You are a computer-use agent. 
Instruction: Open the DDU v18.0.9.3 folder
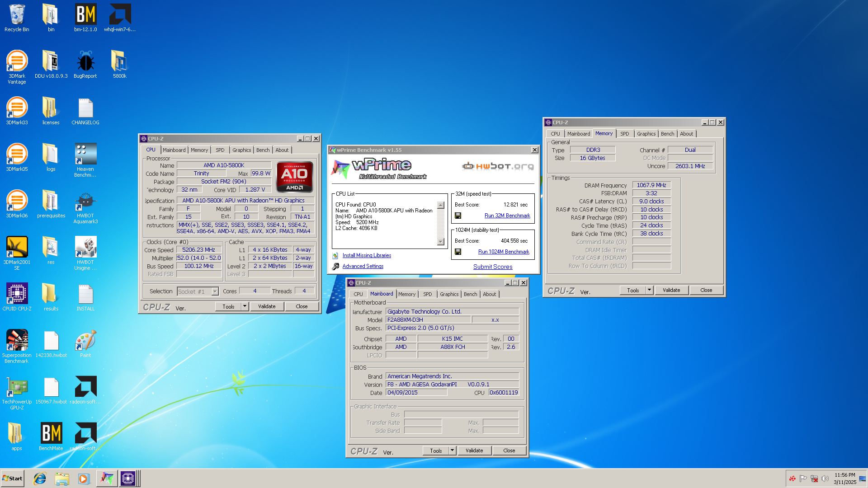(51, 64)
